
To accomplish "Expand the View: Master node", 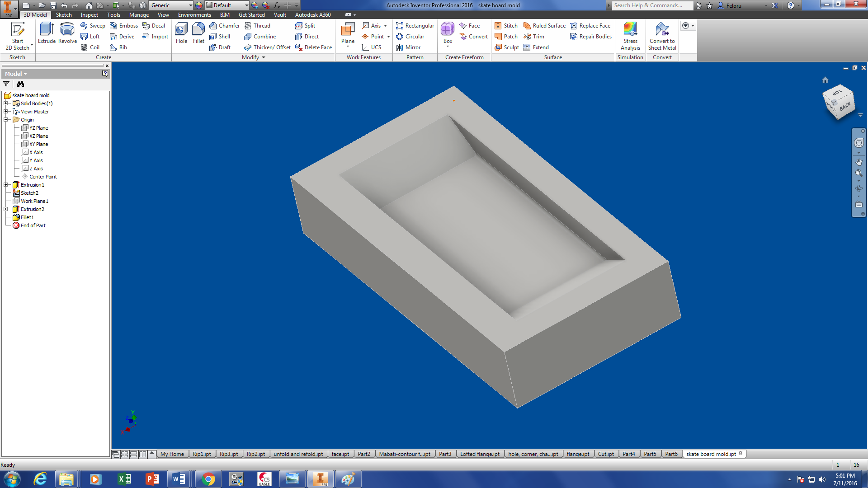I will 6,112.
